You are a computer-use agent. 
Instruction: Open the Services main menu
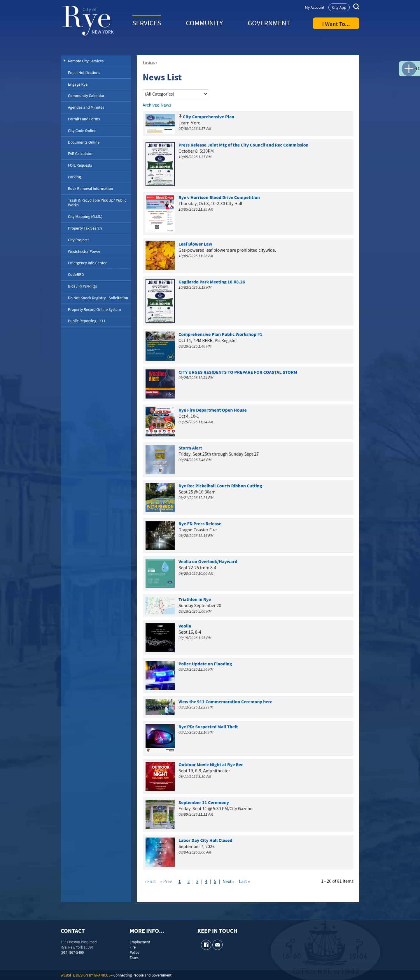tap(147, 23)
